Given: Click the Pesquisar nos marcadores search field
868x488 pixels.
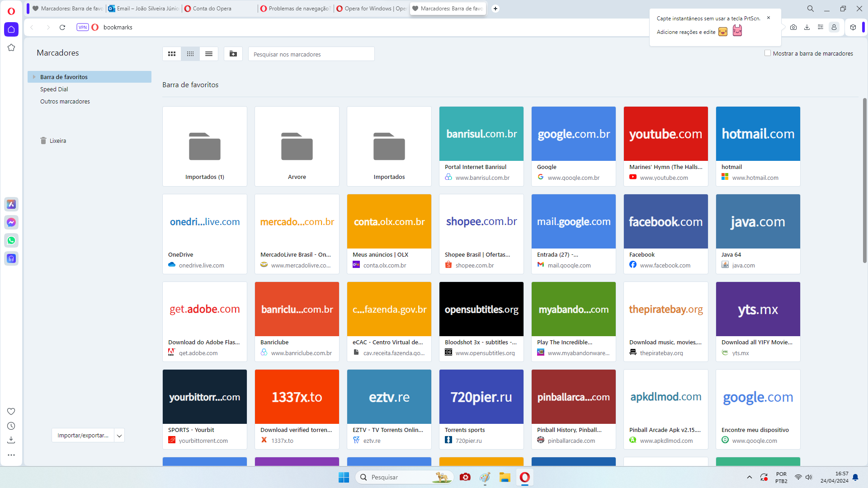Looking at the screenshot, I should point(311,54).
